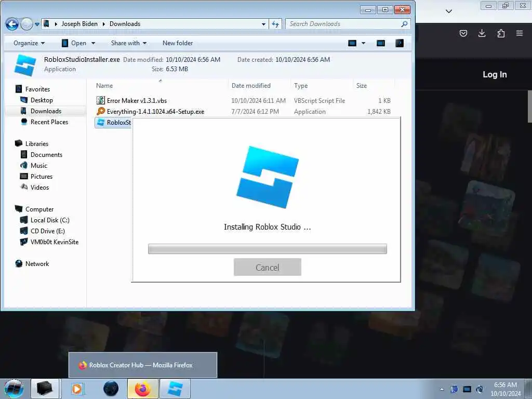
Task: Open Explorer help icon
Action: pyautogui.click(x=400, y=43)
